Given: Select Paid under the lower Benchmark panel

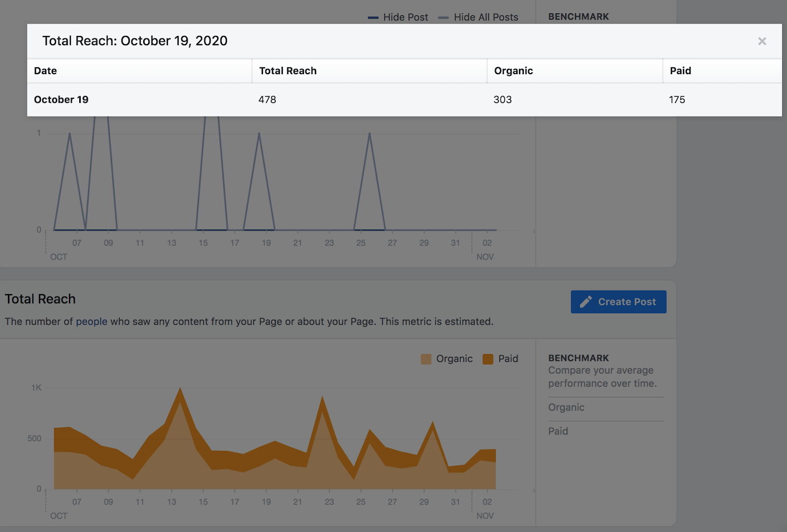Looking at the screenshot, I should pos(558,431).
